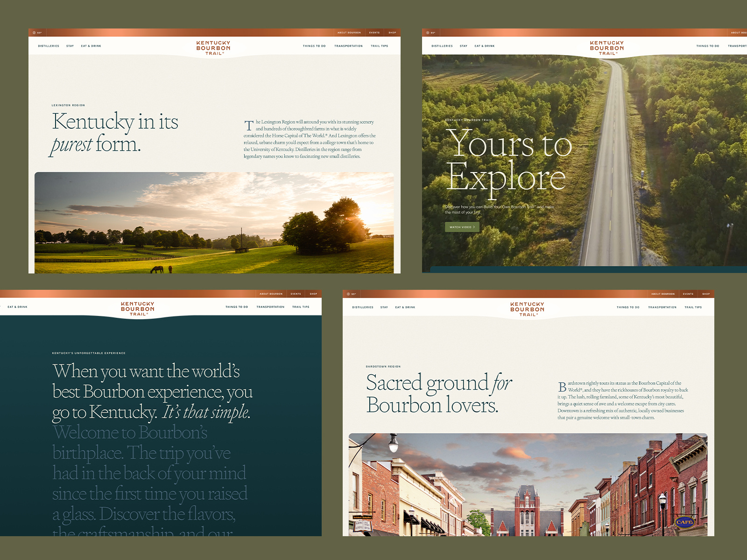Go to About Bourbon on the dark teal page
This screenshot has width=747, height=560.
pyautogui.click(x=271, y=294)
